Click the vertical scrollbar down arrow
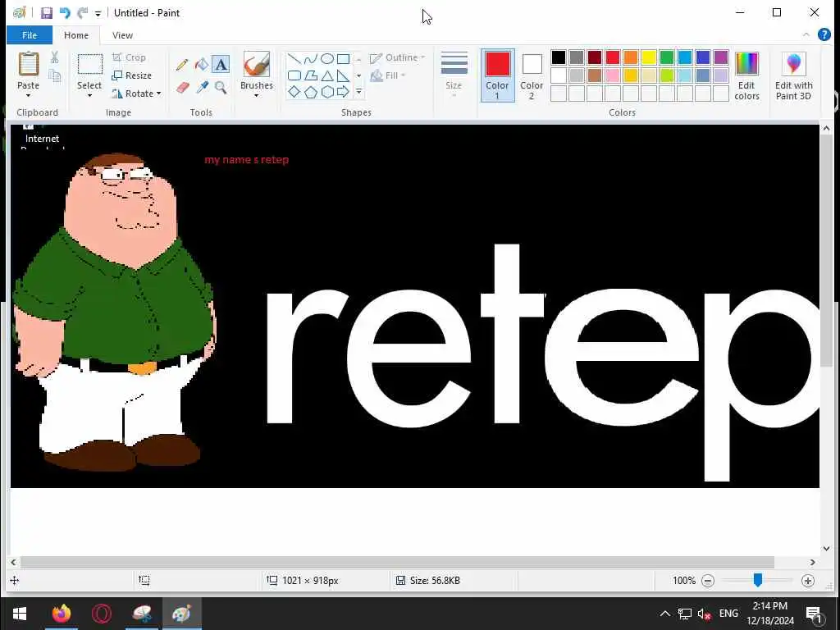Viewport: 840px width, 630px height. 826,549
